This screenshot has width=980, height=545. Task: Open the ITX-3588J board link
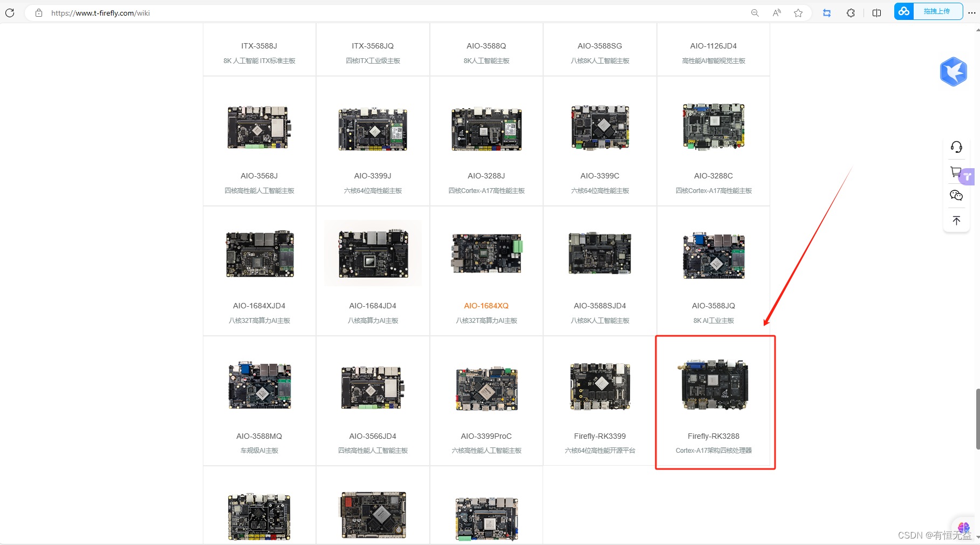pyautogui.click(x=259, y=46)
